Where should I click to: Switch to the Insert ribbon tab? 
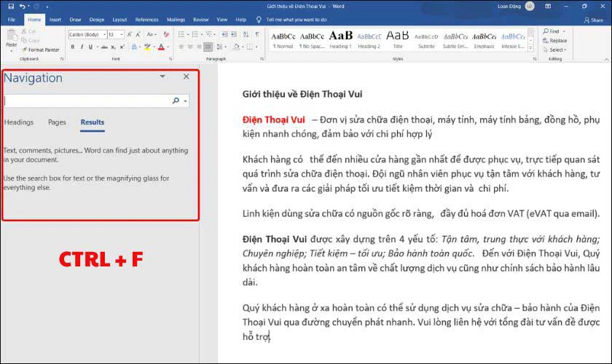click(x=55, y=20)
